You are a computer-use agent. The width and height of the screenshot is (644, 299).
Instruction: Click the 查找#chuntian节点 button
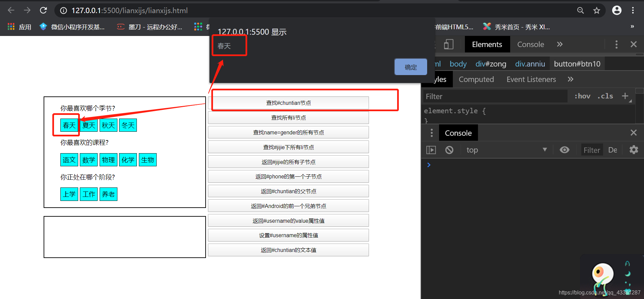(288, 103)
